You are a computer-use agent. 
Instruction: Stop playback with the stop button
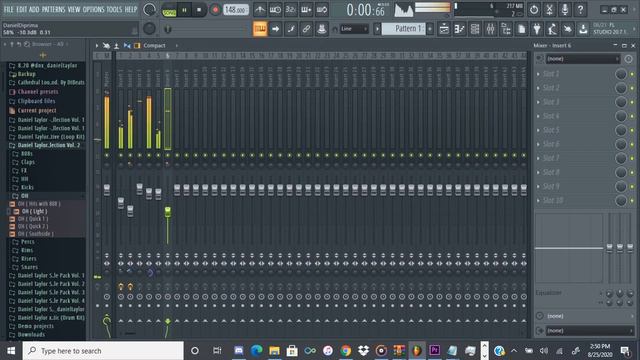(x=199, y=10)
